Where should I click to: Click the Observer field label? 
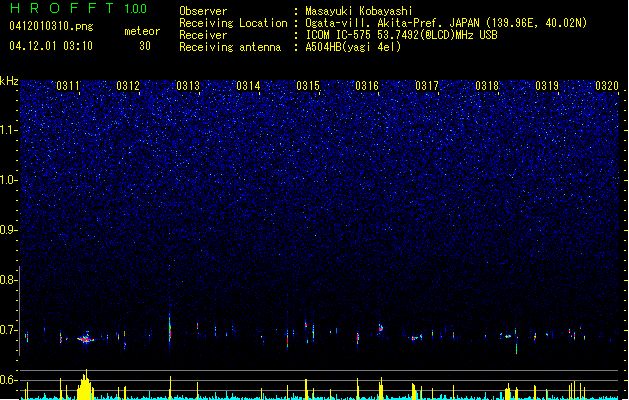tap(203, 11)
